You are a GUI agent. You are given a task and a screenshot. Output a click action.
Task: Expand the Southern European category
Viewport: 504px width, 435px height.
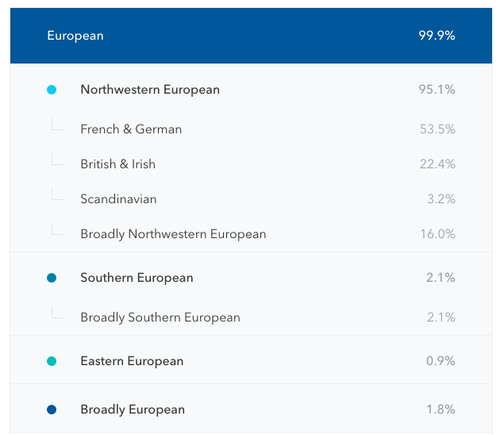coord(137,278)
